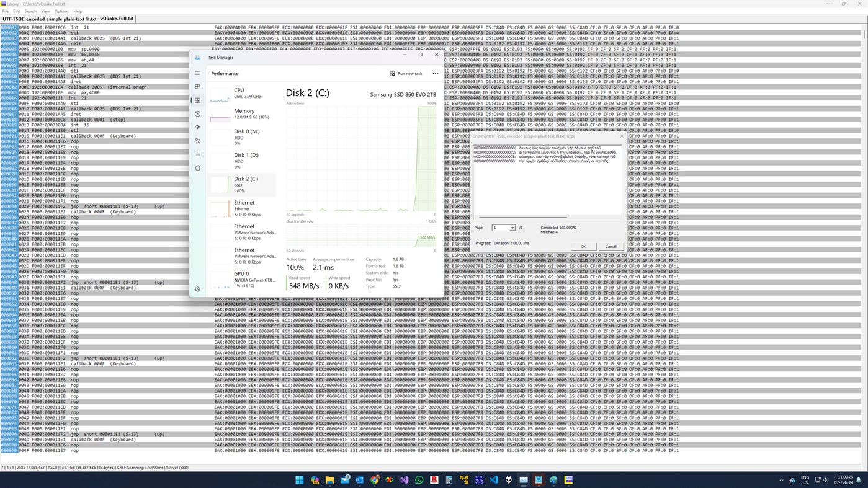Click 2.1 ms average response time value

coord(323,267)
